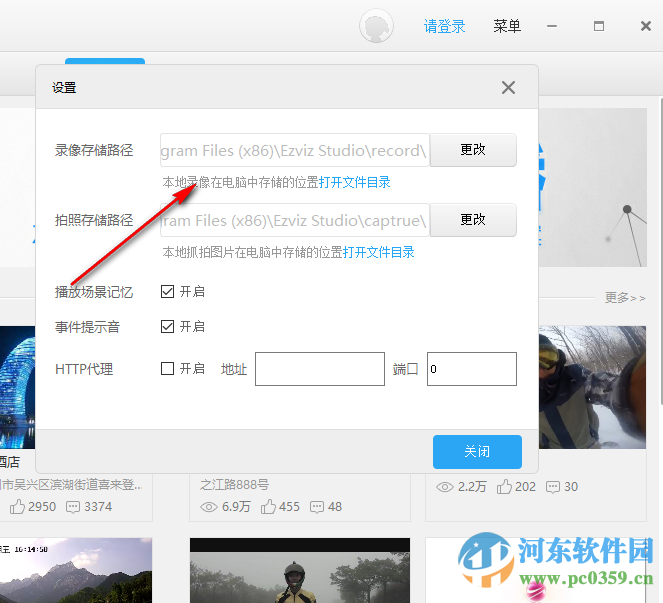Screen dimensions: 663x603
Task: Minimize the main window
Action: pos(552,26)
